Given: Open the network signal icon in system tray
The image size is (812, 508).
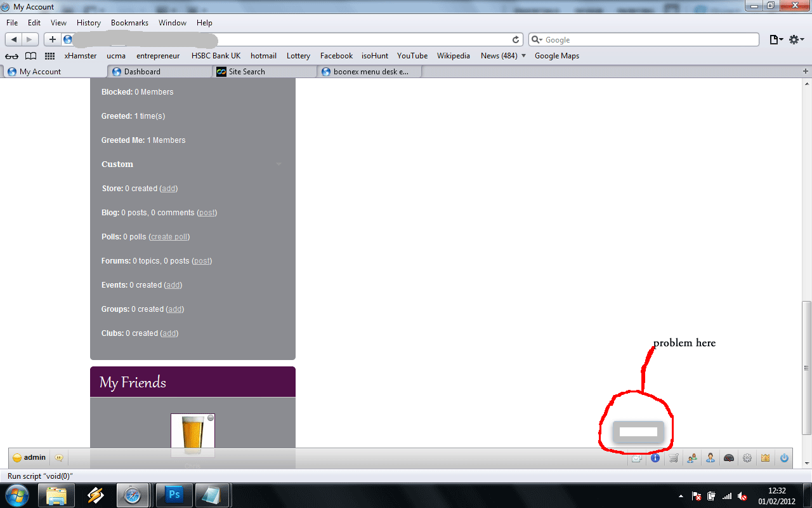Looking at the screenshot, I should tap(727, 496).
